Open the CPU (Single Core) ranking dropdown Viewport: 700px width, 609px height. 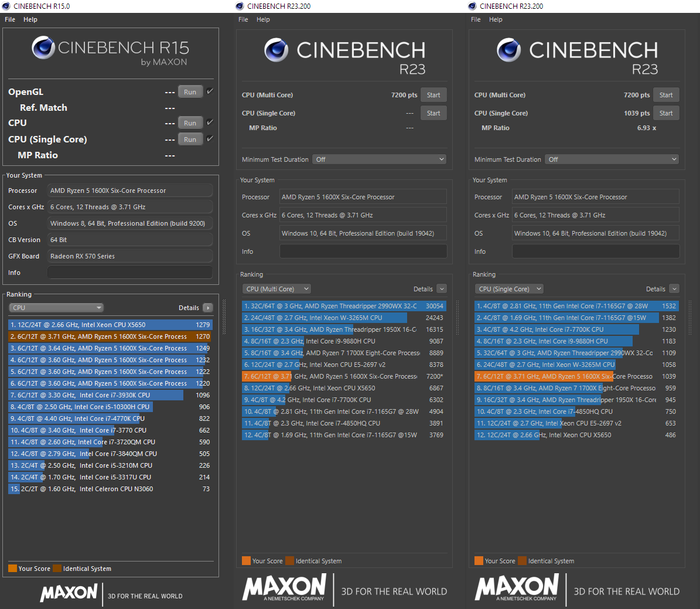click(x=509, y=289)
